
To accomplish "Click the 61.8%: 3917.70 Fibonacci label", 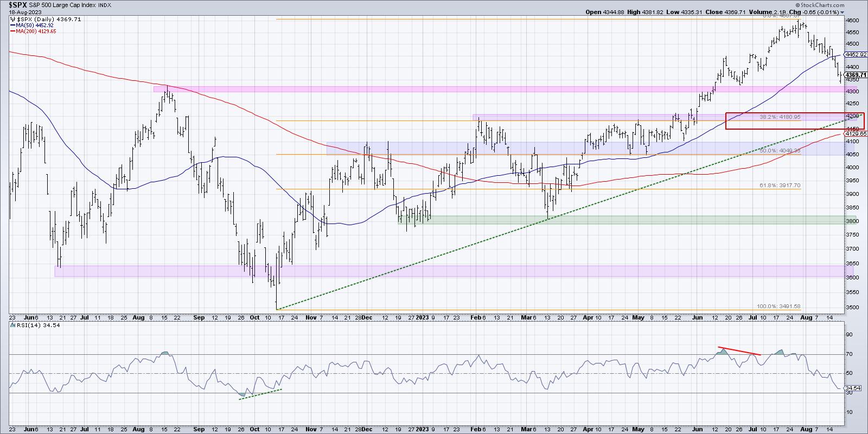I will tap(780, 186).
